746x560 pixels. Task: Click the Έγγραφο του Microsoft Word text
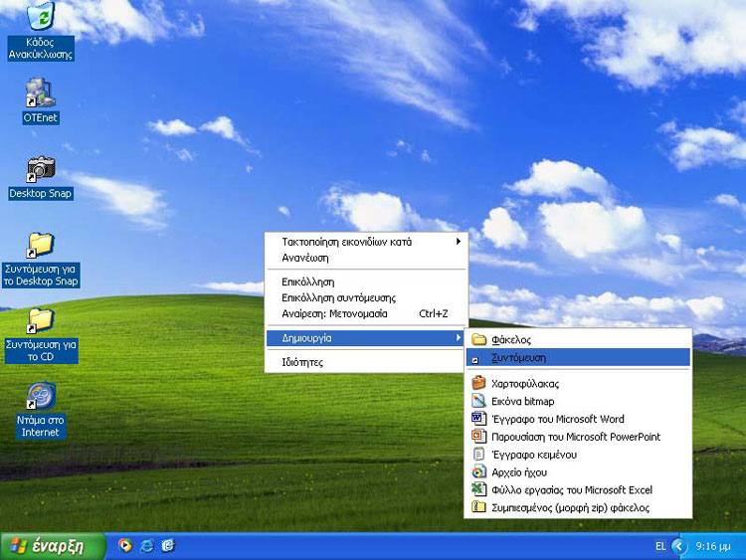tap(558, 419)
